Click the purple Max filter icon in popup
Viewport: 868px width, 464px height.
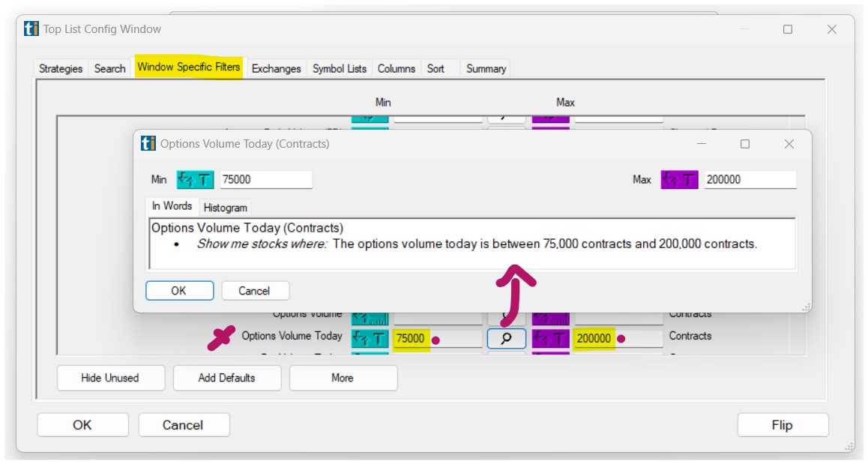(x=679, y=180)
